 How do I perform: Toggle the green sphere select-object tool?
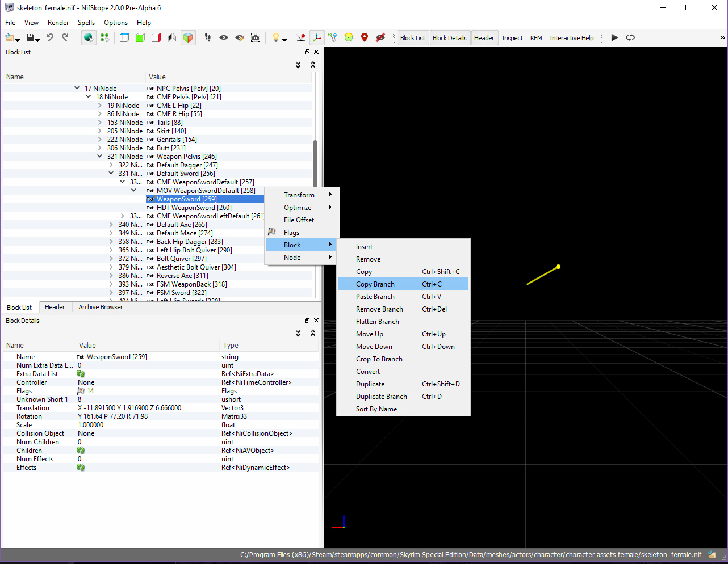coord(89,38)
